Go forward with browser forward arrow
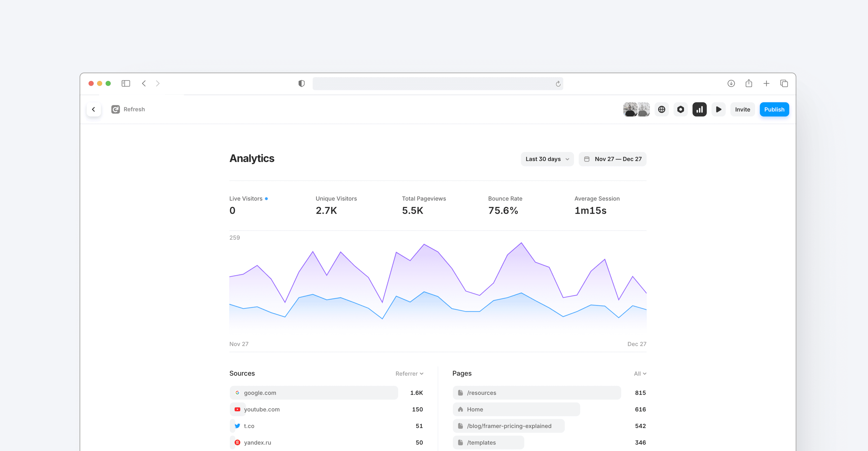This screenshot has height=451, width=868. tap(158, 83)
